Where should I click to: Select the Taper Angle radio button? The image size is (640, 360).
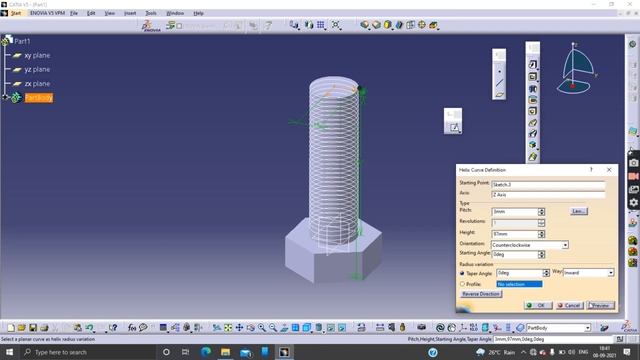click(x=462, y=273)
